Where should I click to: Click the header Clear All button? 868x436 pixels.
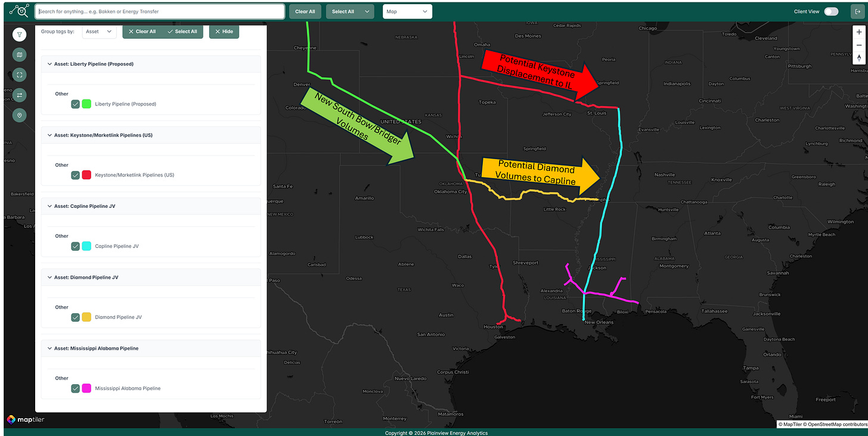click(x=305, y=11)
